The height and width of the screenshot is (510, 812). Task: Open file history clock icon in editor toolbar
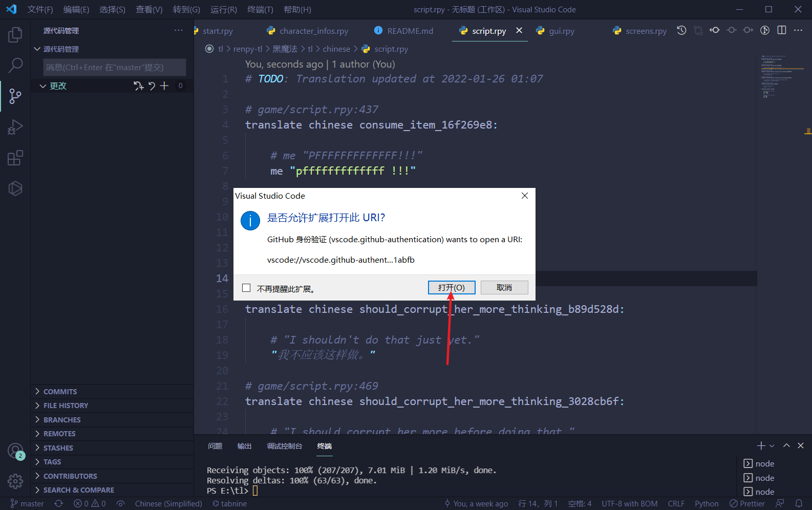[x=681, y=30]
